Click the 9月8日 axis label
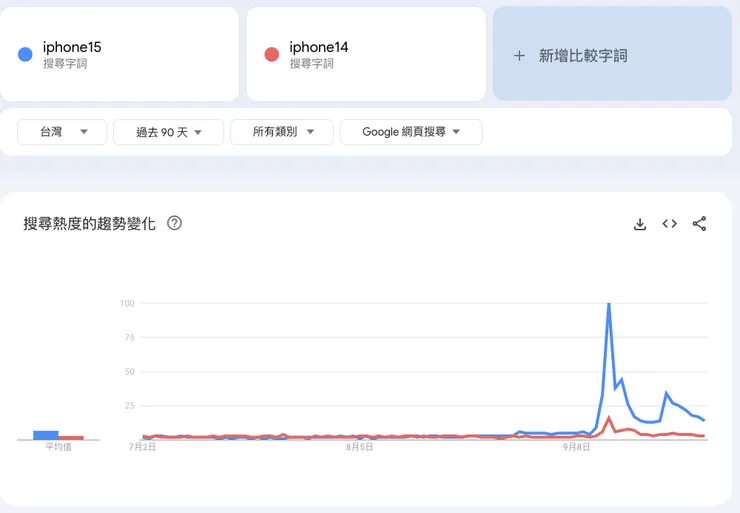 (576, 447)
